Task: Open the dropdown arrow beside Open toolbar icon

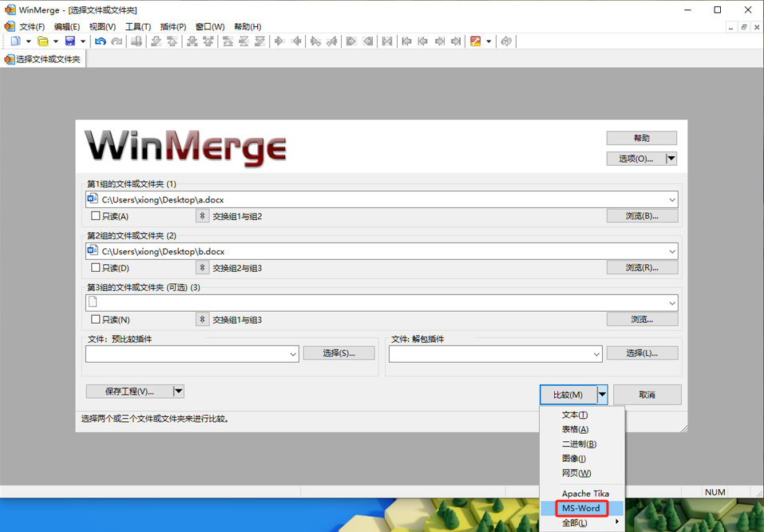Action: coord(56,41)
